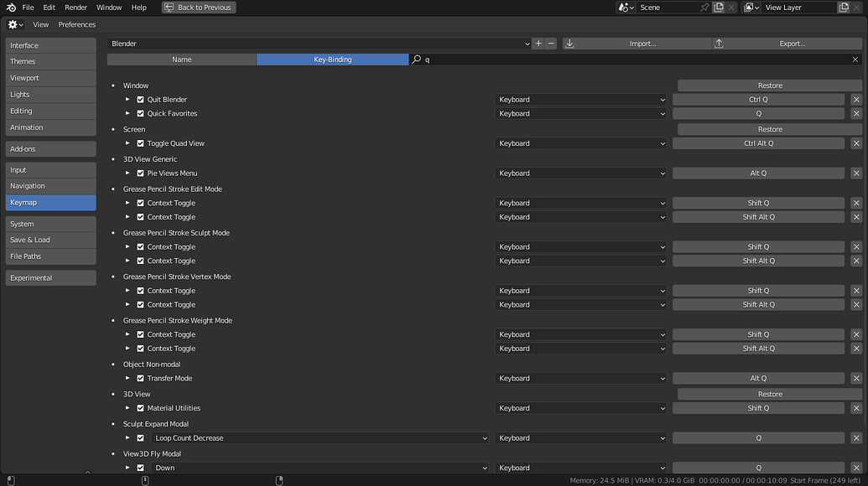This screenshot has width=868, height=486.
Task: Remove the Material Utilities keymap item
Action: point(856,408)
